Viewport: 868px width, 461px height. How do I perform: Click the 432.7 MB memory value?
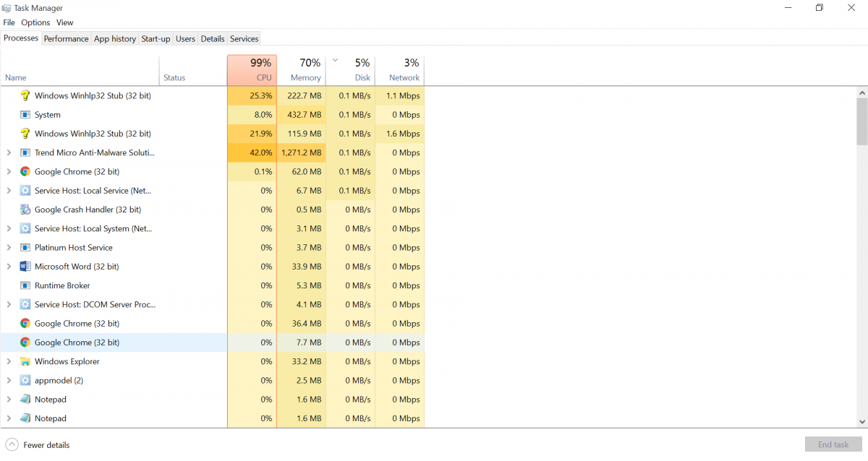click(304, 115)
